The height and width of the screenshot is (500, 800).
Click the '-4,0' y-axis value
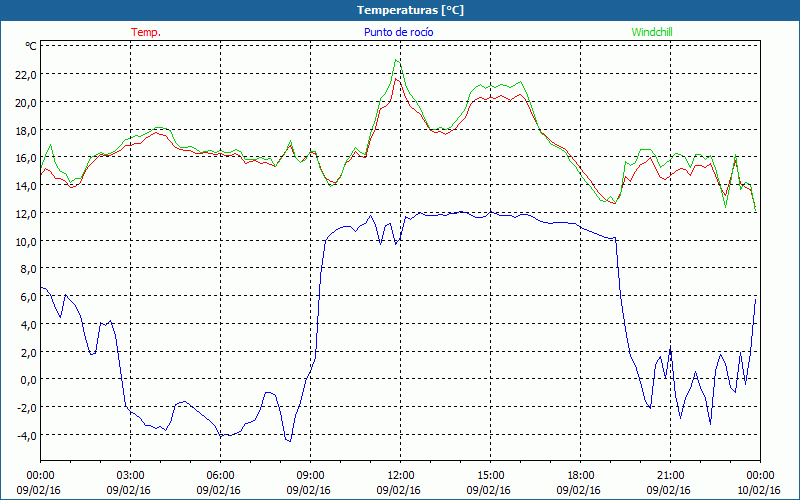pos(27,436)
